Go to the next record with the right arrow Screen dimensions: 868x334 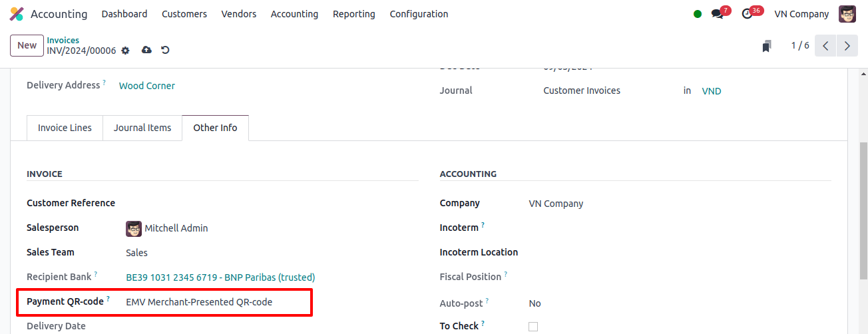847,46
